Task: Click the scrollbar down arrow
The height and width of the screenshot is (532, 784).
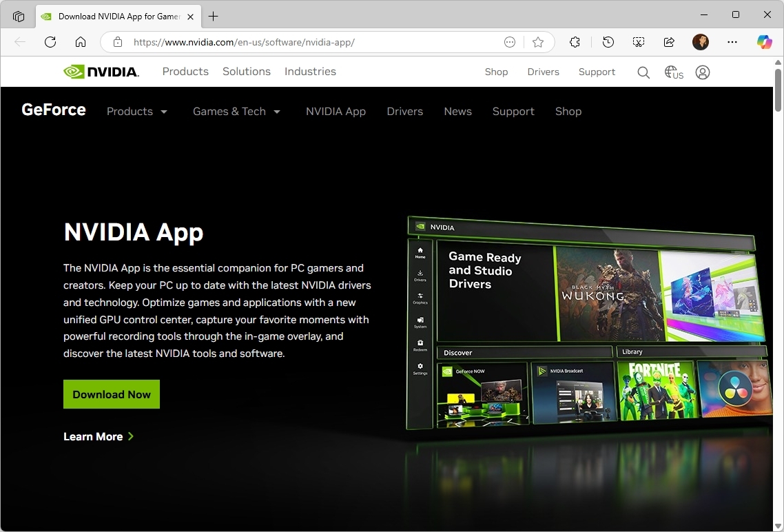Action: click(x=778, y=526)
